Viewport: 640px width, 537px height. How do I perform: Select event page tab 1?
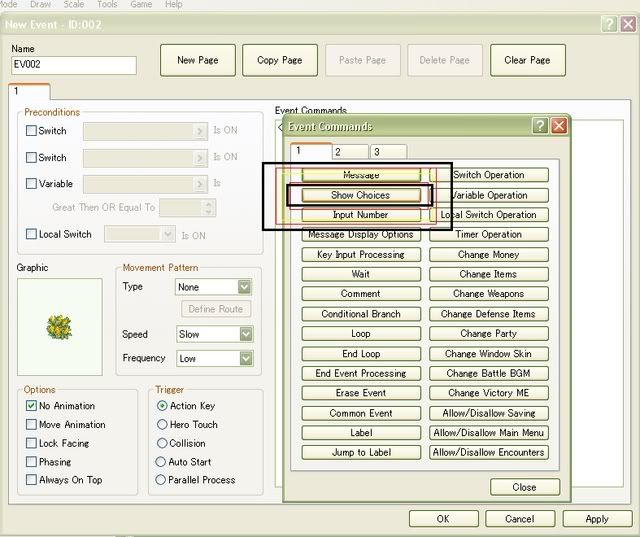pyautogui.click(x=29, y=91)
